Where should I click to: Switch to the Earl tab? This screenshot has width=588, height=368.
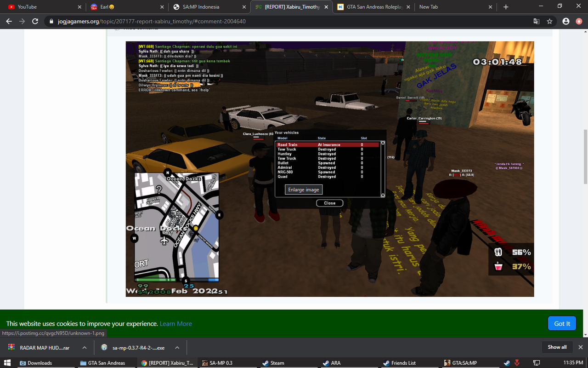pos(127,7)
